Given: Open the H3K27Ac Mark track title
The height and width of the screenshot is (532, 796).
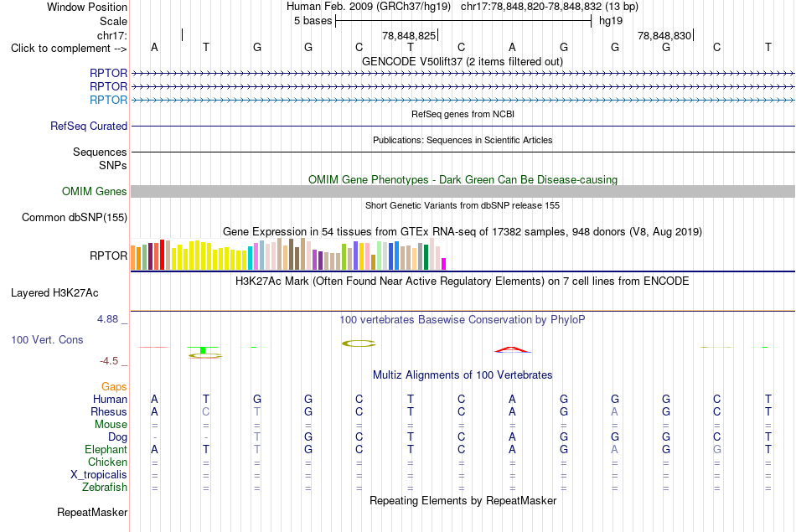Looking at the screenshot, I should pyautogui.click(x=463, y=281).
